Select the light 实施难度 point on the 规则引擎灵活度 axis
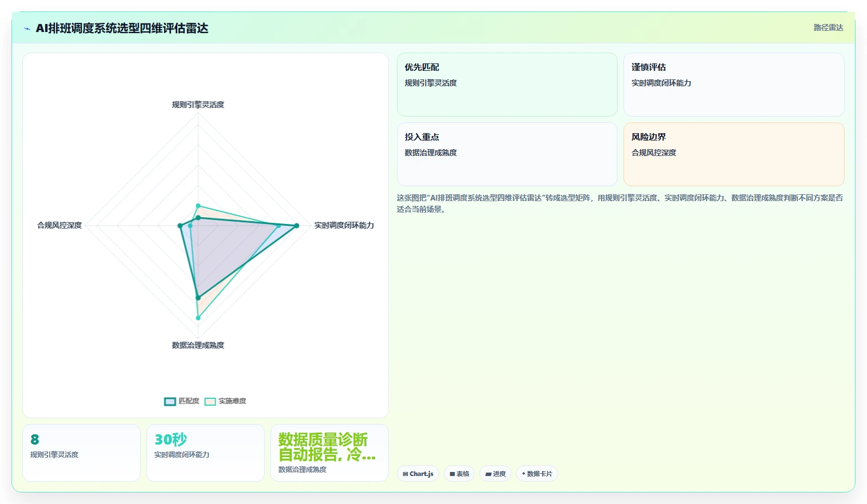Viewport: 867px width, 504px height. tap(198, 206)
